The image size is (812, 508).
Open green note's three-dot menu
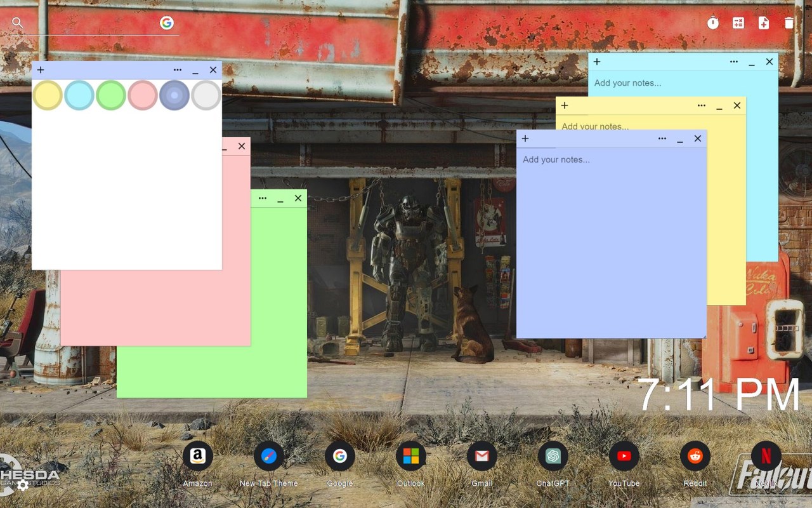(263, 198)
